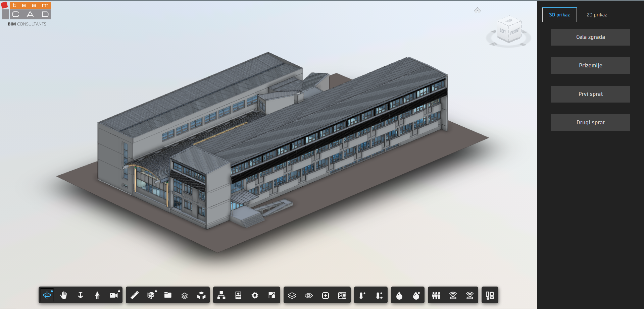Open the Measure ruler tool
Image resolution: width=644 pixels, height=309 pixels.
tap(135, 295)
